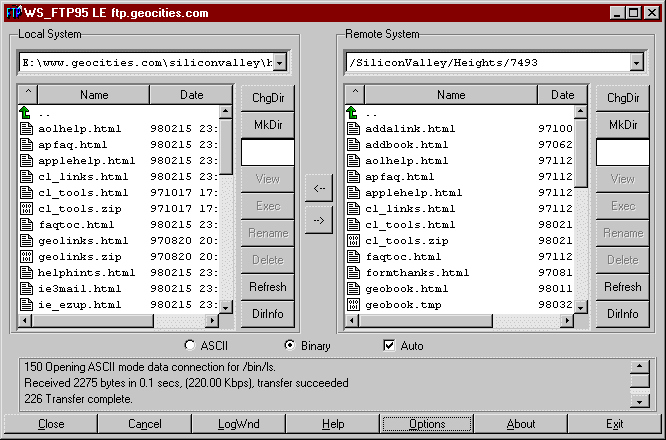
Task: Click remote list horizontal scroll left arrow
Action: 352,321
